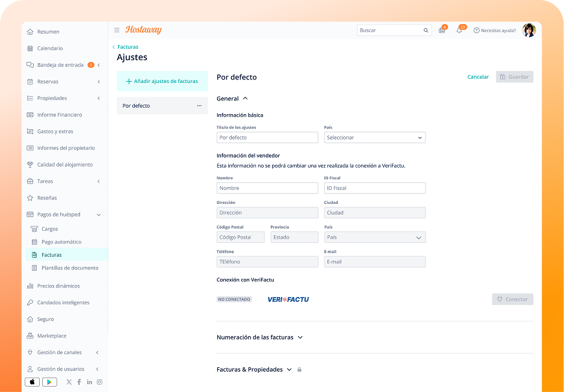Select Plantillas de documento submenu item
The height and width of the screenshot is (392, 564).
[70, 268]
